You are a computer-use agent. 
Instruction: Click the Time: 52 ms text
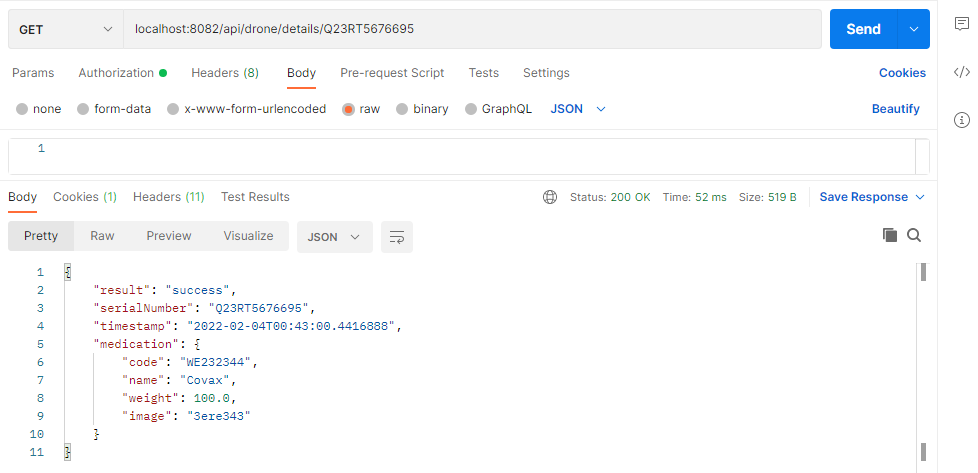pyautogui.click(x=694, y=197)
